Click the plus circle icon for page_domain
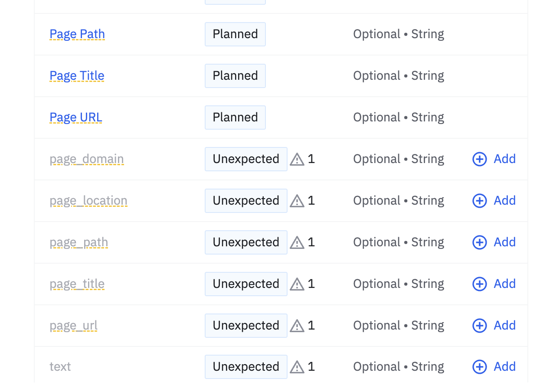Viewport: 543px width, 392px height. tap(479, 159)
